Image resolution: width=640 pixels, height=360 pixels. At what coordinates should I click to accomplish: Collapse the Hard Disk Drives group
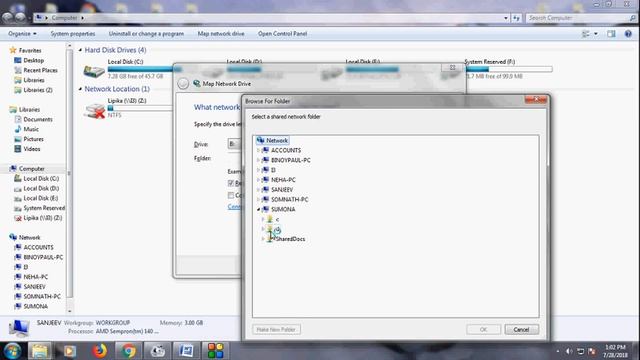80,50
